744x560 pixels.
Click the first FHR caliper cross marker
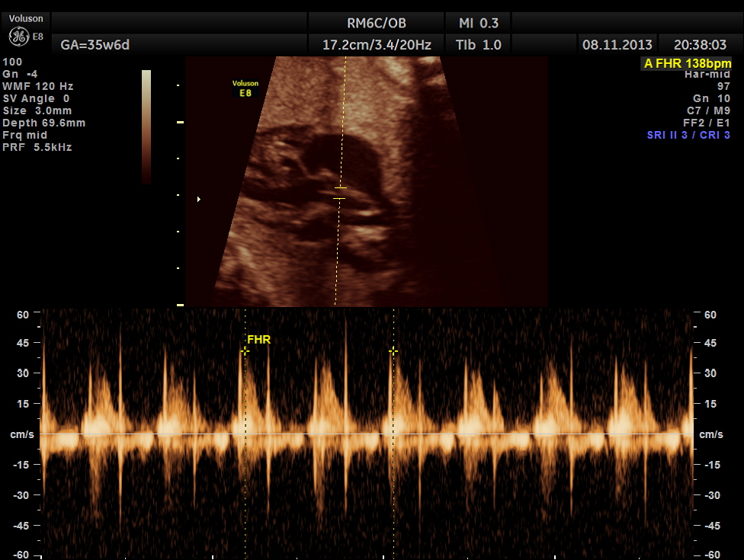click(x=245, y=351)
